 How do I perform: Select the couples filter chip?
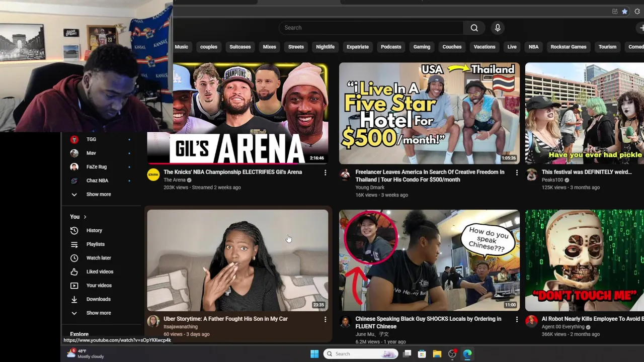pos(208,47)
